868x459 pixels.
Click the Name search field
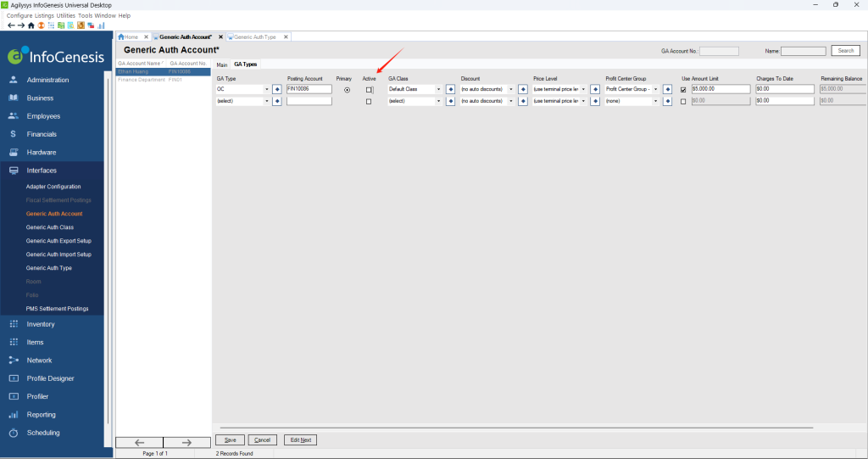(804, 51)
